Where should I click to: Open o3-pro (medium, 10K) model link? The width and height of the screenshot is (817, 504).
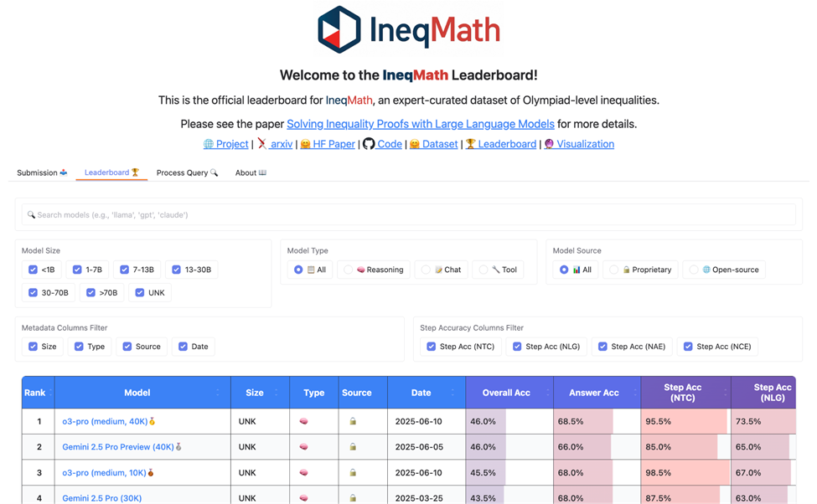point(104,473)
